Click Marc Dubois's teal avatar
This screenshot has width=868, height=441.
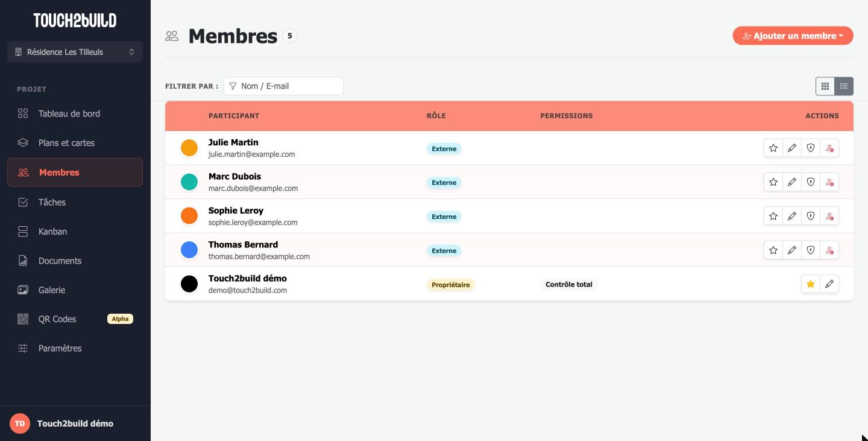(x=189, y=182)
